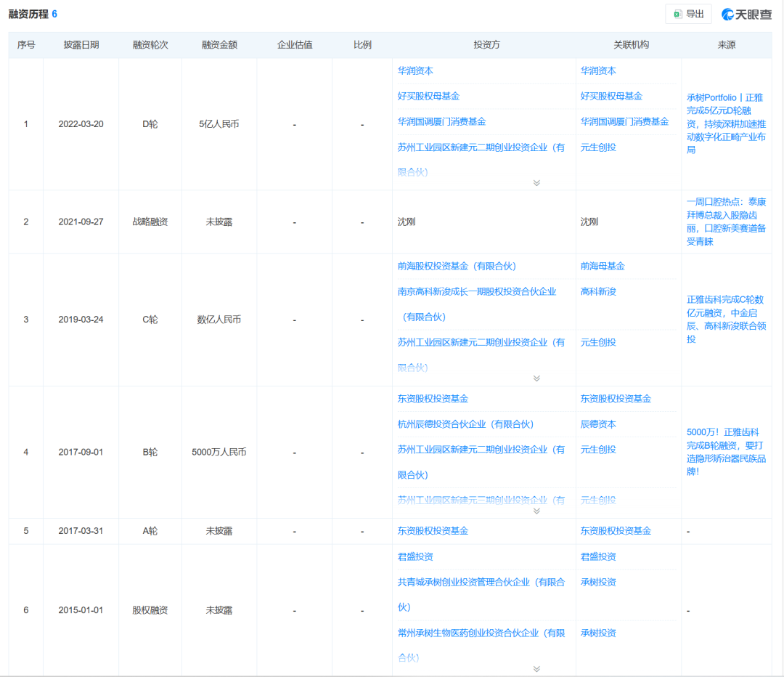
Task: Click 高科新浚 related institution link
Action: pos(598,291)
